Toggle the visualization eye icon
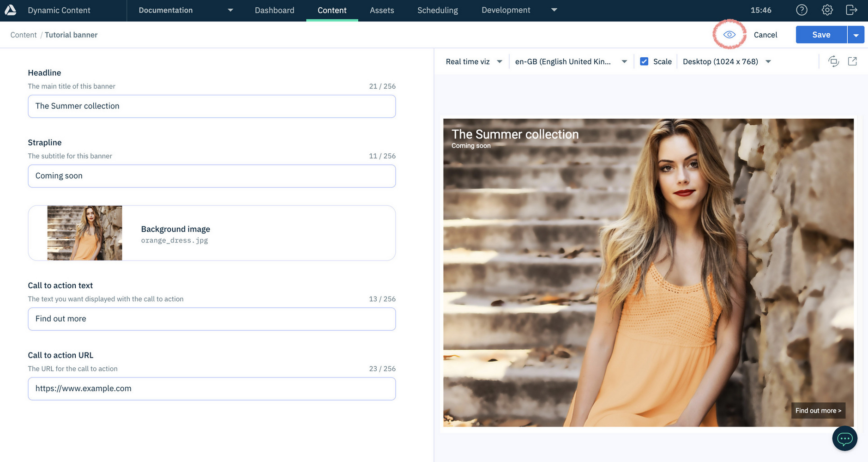868x462 pixels. point(729,35)
